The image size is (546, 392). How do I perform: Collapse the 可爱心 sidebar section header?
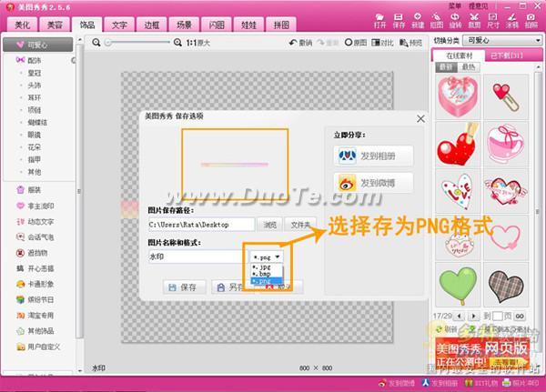tap(39, 44)
